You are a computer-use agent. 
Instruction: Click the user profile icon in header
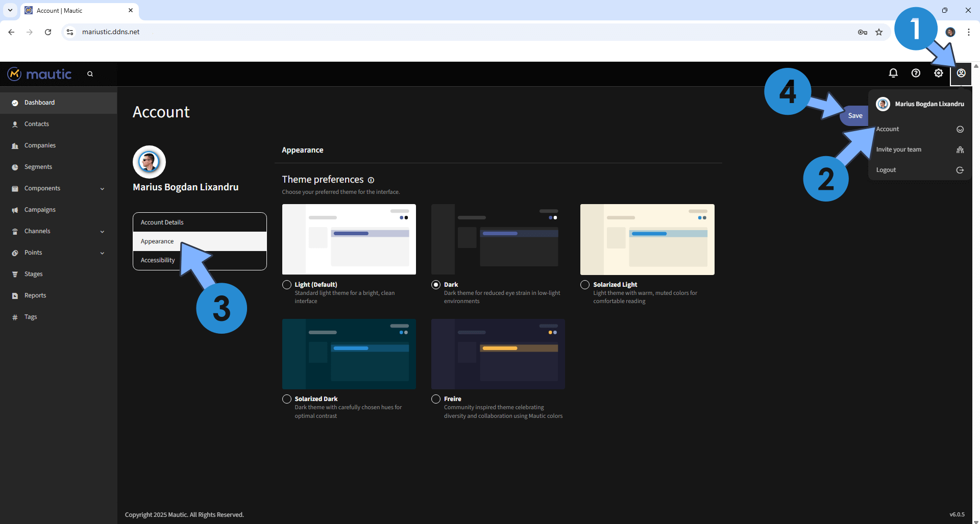(x=961, y=73)
